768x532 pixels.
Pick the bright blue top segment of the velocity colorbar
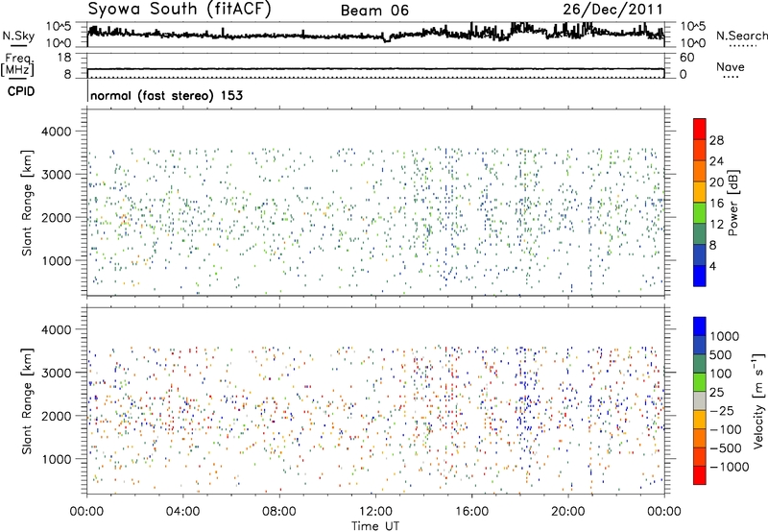coord(700,326)
